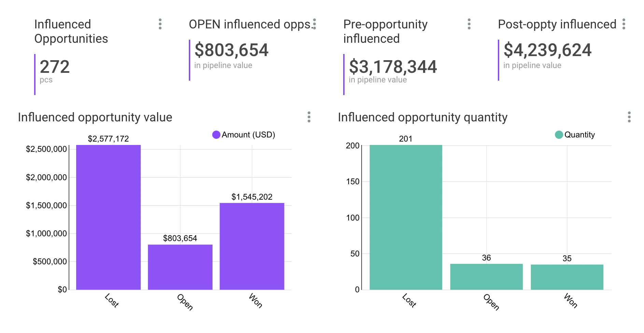Open the Influenced Opportunities card options menu
Viewport: 644px width, 333px height.
pos(160,25)
